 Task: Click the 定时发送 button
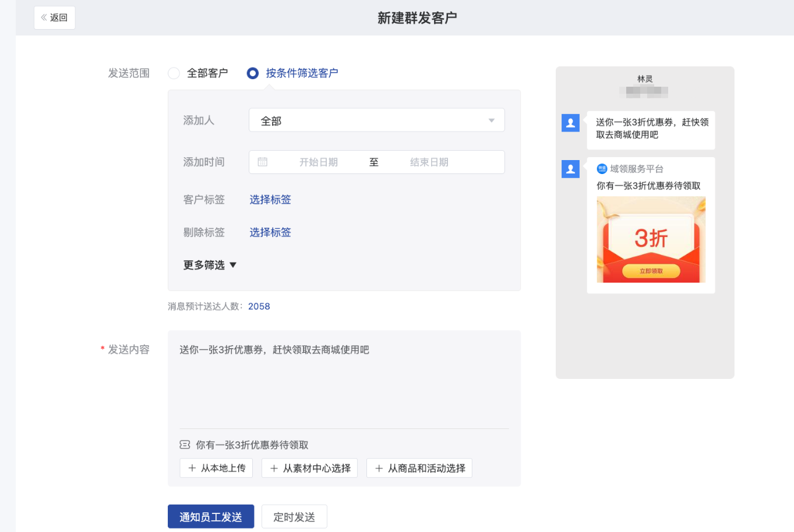(294, 516)
